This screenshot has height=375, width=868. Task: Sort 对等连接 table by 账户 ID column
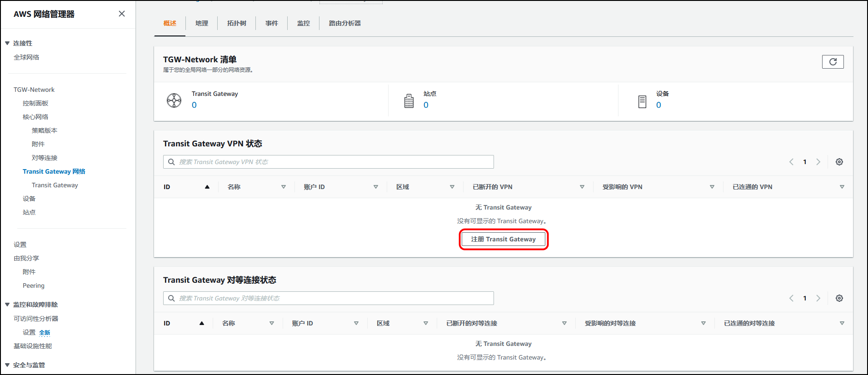tap(356, 323)
